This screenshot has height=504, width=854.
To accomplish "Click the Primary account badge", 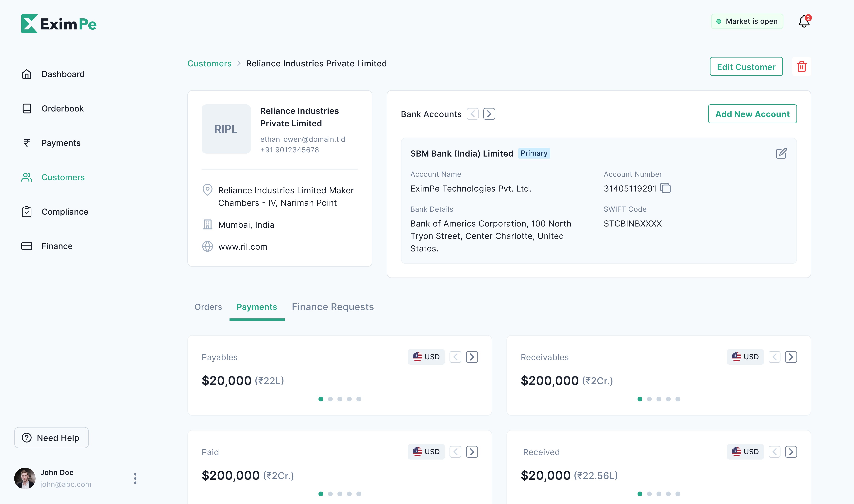I will 534,153.
